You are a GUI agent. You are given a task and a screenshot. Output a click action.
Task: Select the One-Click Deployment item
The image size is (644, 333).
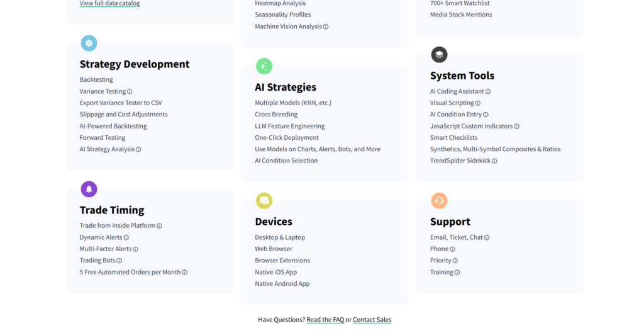(287, 138)
